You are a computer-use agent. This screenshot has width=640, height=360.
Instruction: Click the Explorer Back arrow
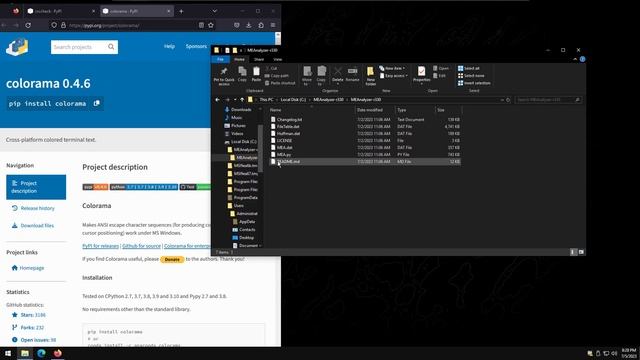click(218, 100)
